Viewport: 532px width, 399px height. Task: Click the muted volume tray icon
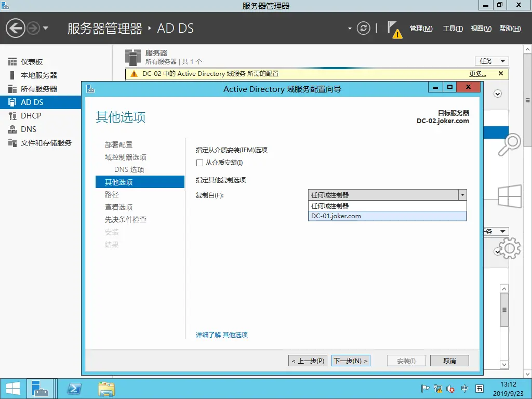coord(450,389)
